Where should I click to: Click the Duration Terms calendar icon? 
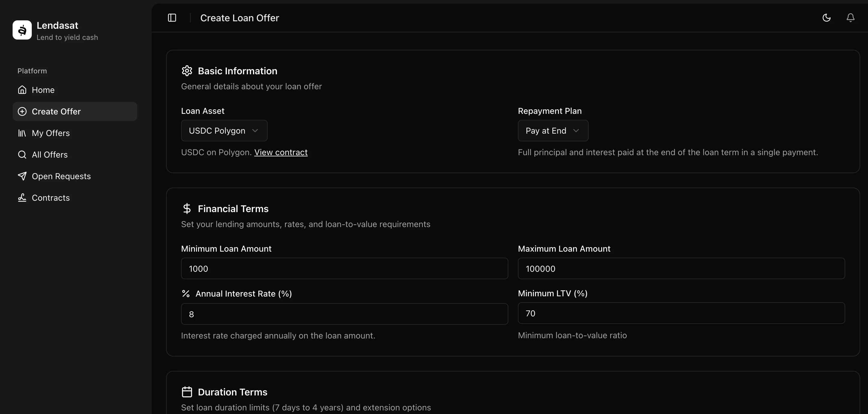(187, 392)
